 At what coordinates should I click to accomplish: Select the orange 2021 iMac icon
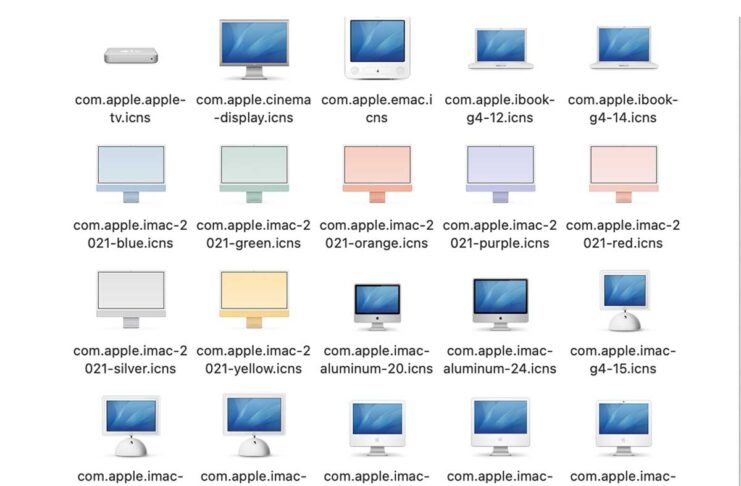pos(377,174)
